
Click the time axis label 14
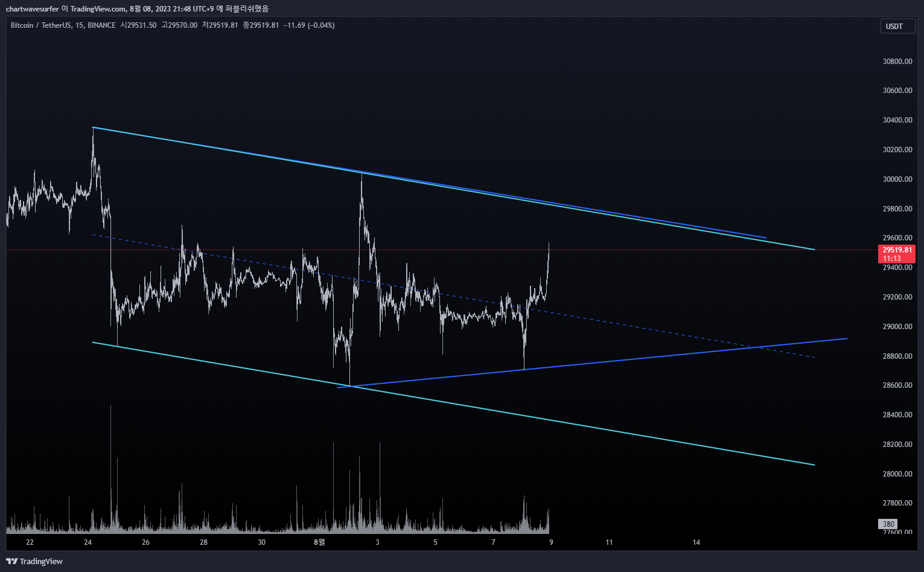696,542
